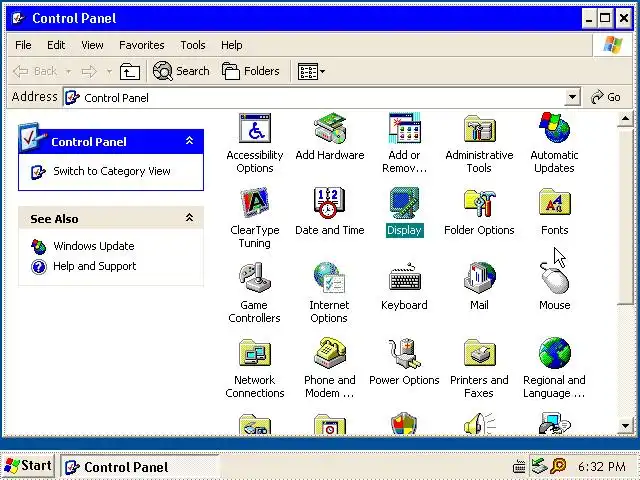Click the Forward navigation button
640x480 pixels.
89,72
